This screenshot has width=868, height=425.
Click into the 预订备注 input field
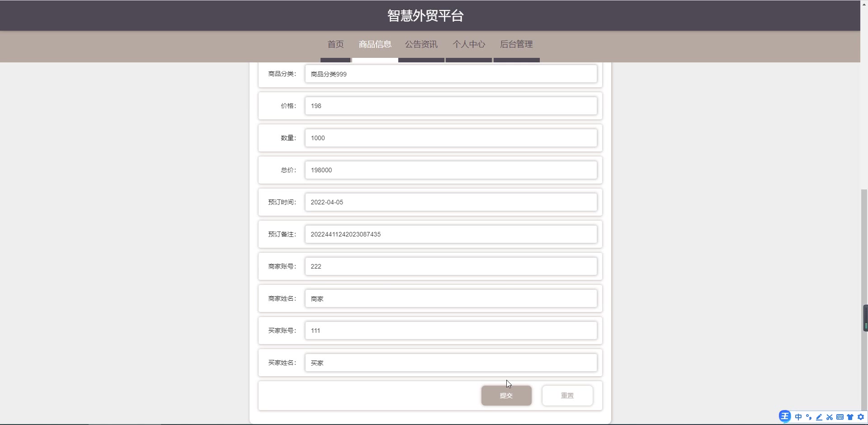(x=451, y=234)
